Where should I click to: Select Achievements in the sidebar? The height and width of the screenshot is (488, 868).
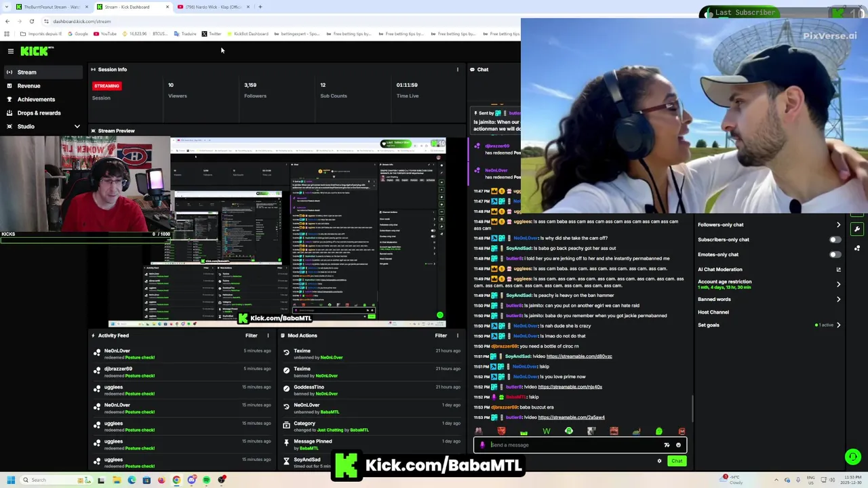click(x=36, y=99)
